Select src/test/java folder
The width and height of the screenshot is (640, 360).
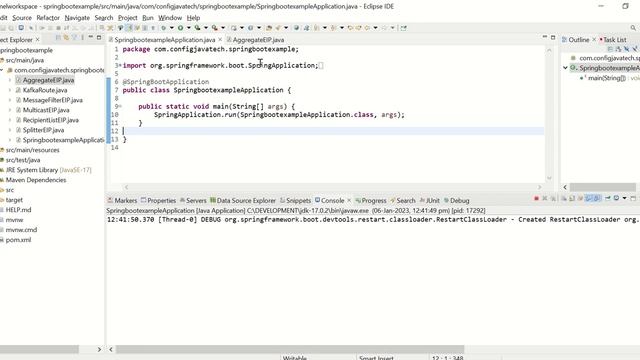click(23, 160)
